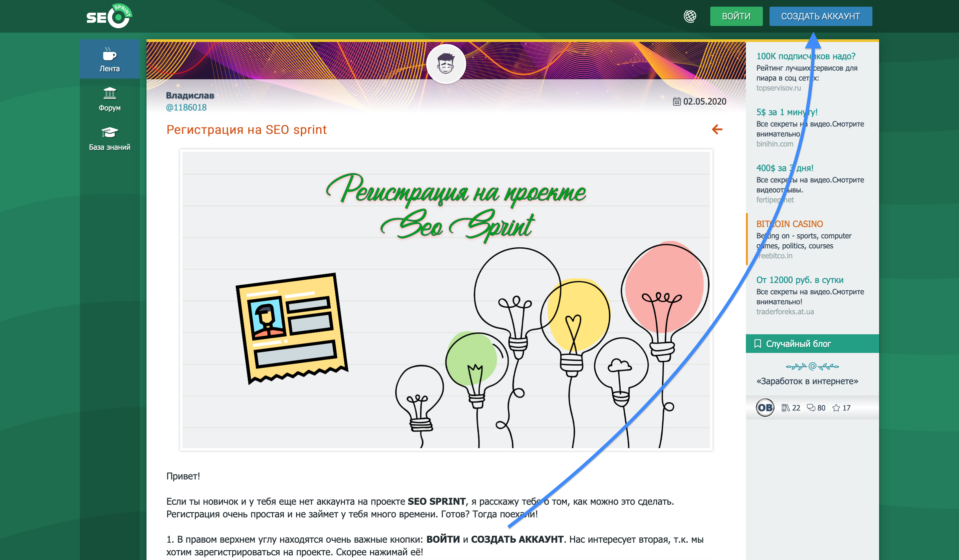Open the ad 100К подписчиков надо?
The width and height of the screenshot is (959, 560).
(805, 56)
